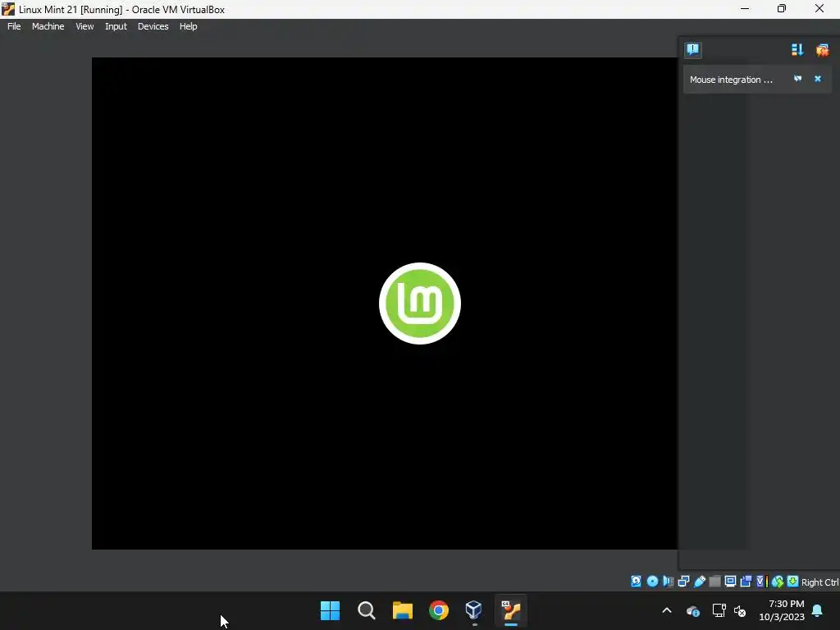Click the recording status indicator icon
Image resolution: width=840 pixels, height=630 pixels.
click(x=746, y=582)
